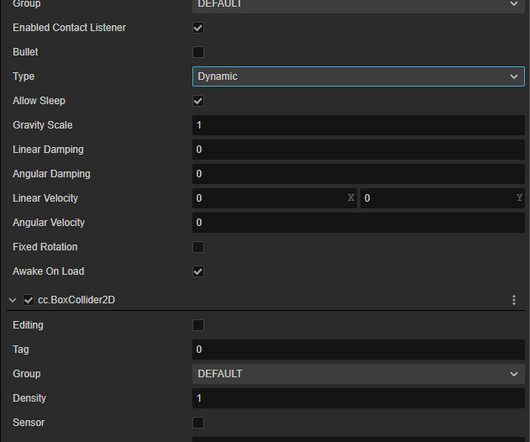Click the Linear Velocity X field

click(274, 198)
